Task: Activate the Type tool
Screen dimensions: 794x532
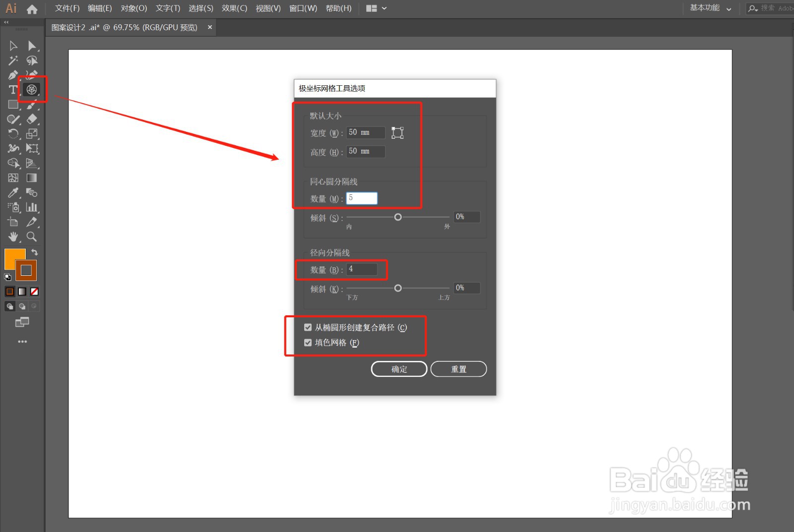Action: 13,90
